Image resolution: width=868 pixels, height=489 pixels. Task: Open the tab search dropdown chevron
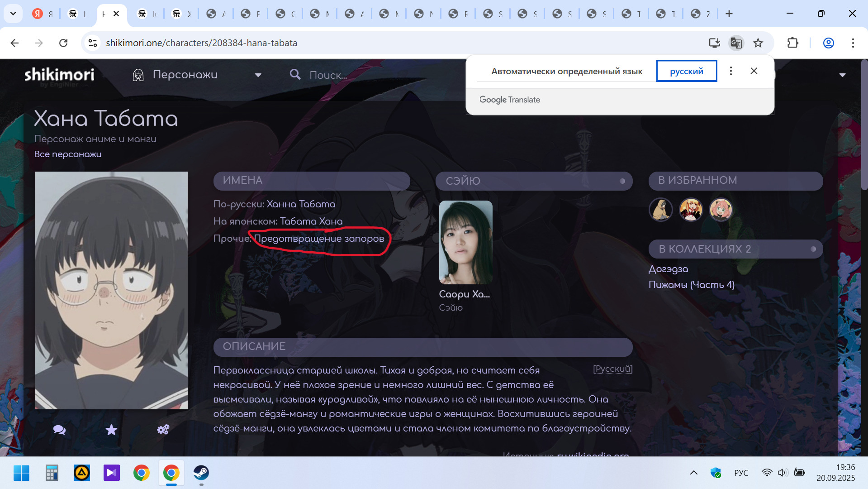coord(13,14)
